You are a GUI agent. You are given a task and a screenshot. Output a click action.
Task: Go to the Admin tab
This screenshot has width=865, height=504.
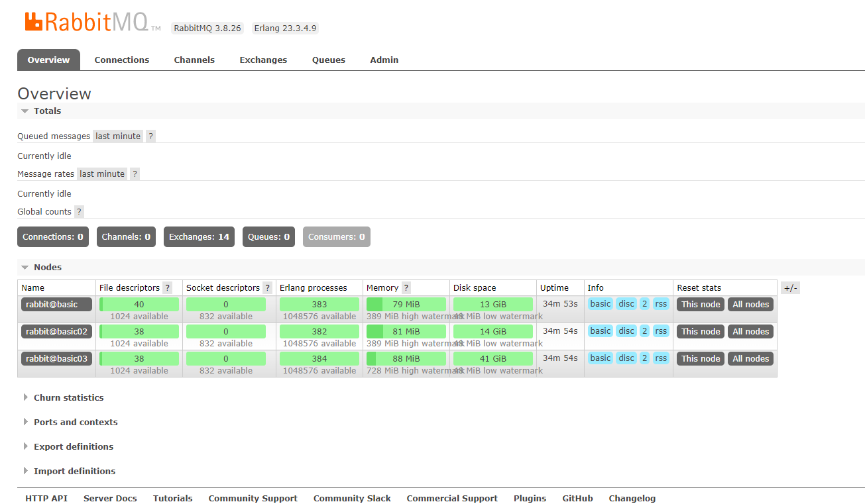[x=384, y=60]
